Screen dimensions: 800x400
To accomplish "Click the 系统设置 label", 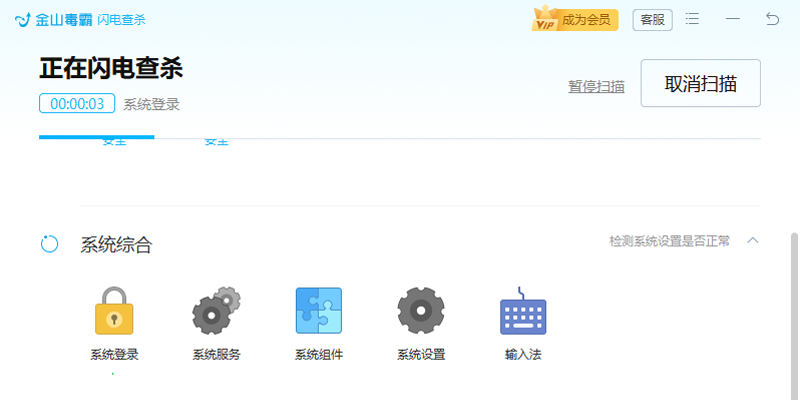I will click(x=421, y=355).
